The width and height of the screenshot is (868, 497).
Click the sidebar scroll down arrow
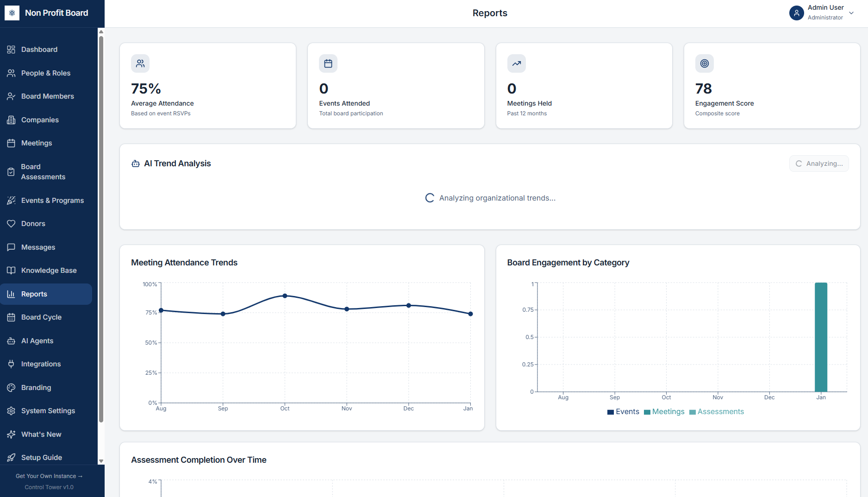tap(101, 461)
